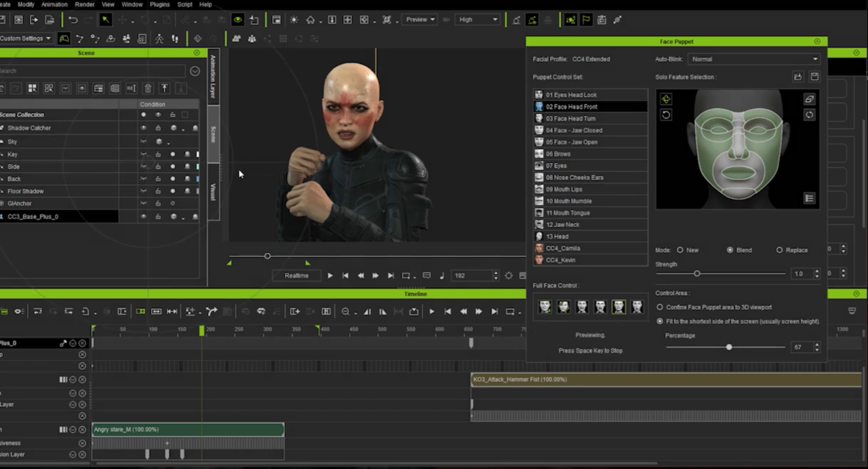Click the flag icon in top toolbar

tap(586, 19)
